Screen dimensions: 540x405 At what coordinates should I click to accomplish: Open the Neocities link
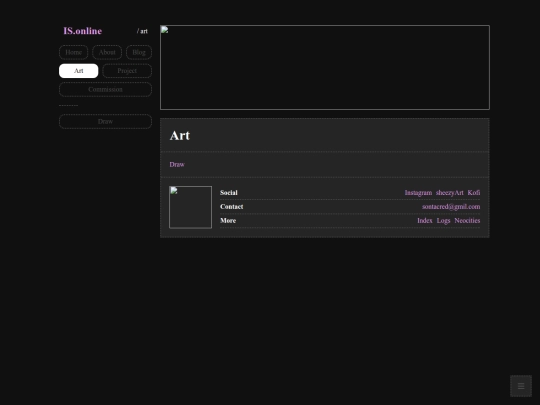[467, 220]
